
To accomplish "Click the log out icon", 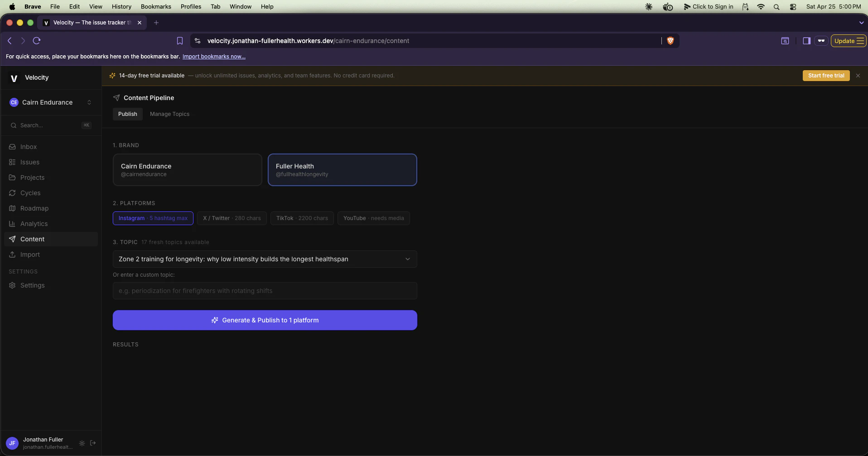I will click(x=93, y=443).
